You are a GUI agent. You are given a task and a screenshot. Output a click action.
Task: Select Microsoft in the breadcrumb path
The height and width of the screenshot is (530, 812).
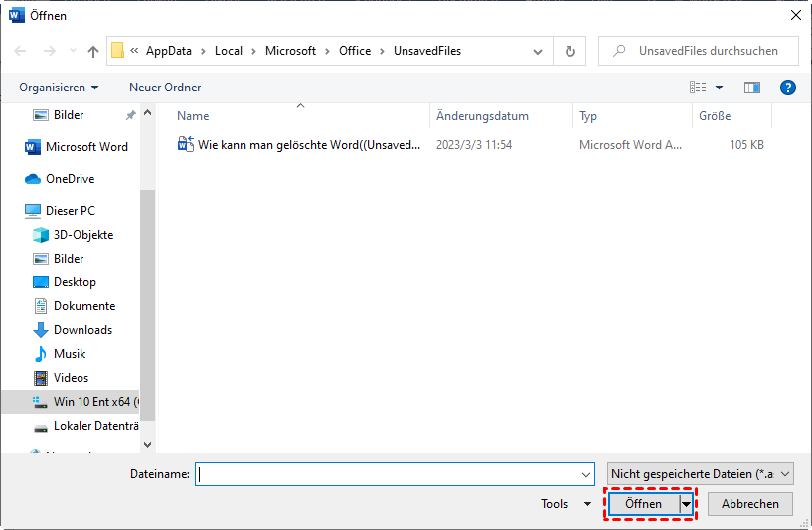click(290, 51)
